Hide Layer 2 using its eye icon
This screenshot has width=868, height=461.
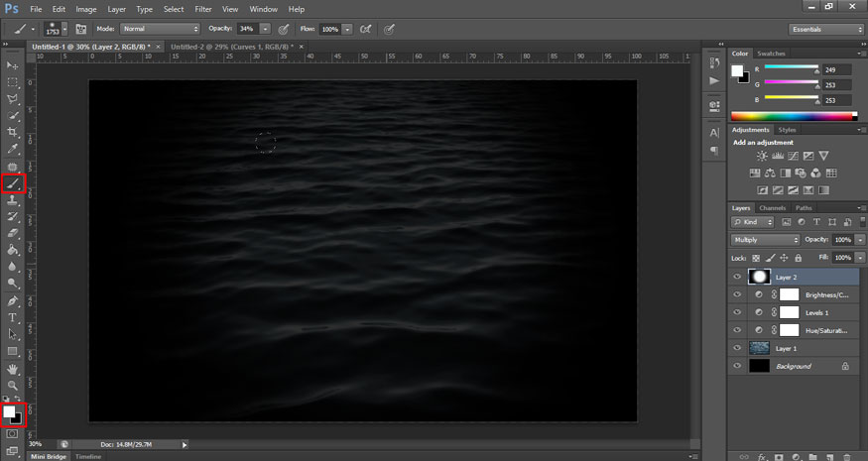coord(736,277)
